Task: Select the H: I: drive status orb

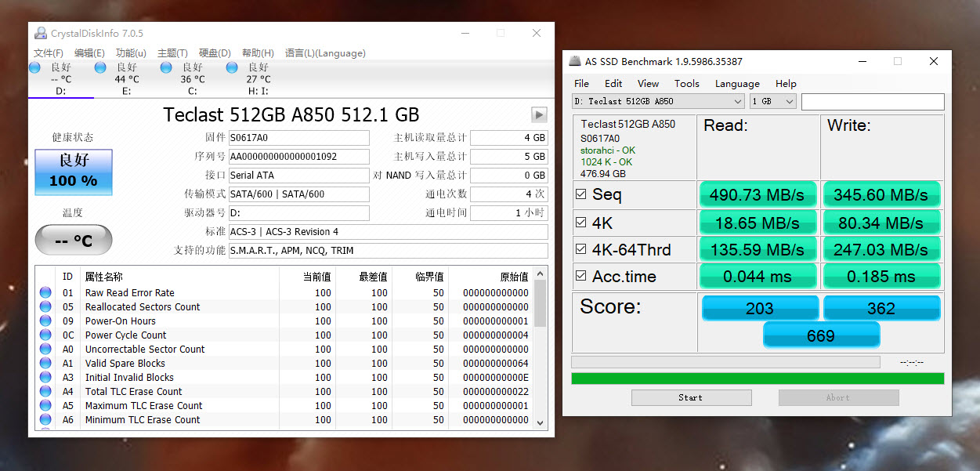Action: (232, 67)
